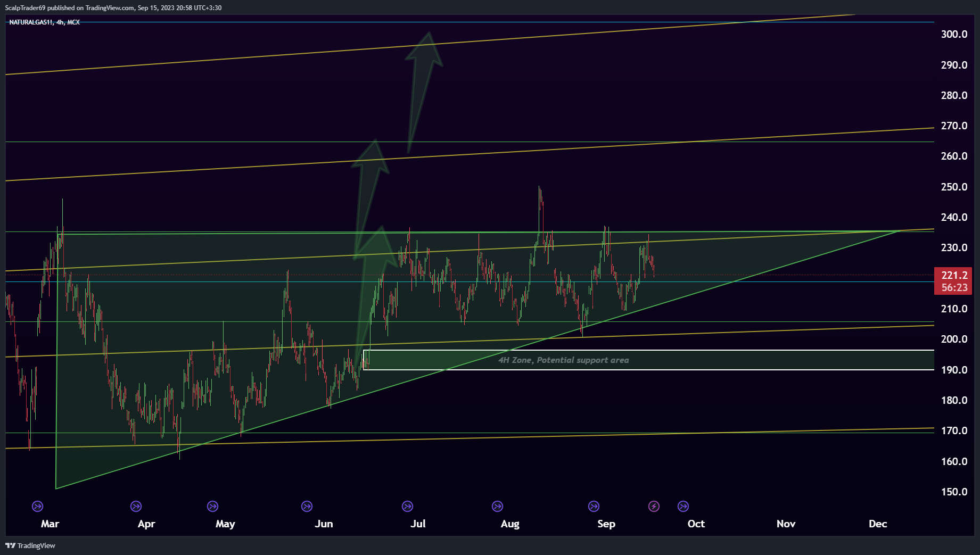Click the Aug label on time axis

coord(510,524)
